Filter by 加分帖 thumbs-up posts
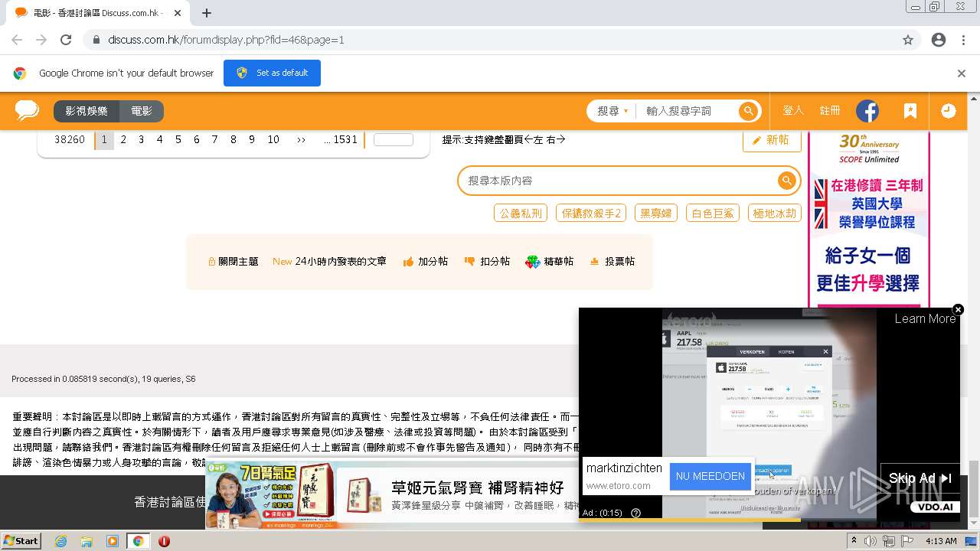980x551 pixels. 426,262
